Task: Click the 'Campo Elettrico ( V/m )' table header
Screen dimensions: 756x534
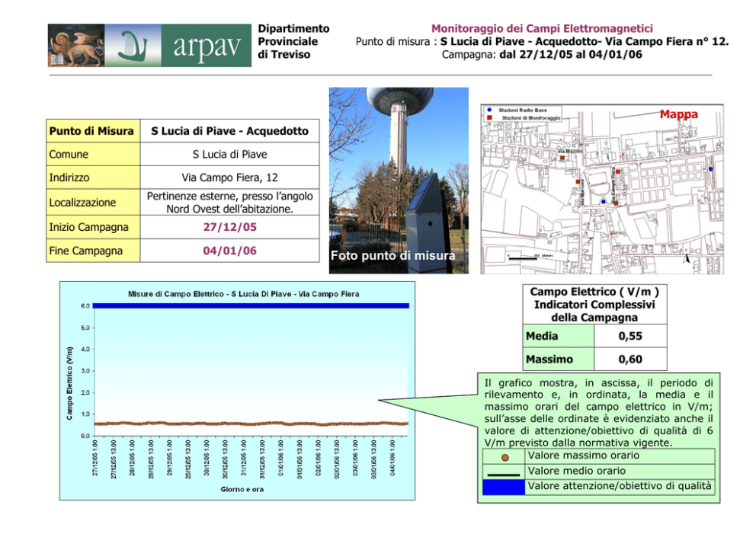Action: click(594, 304)
